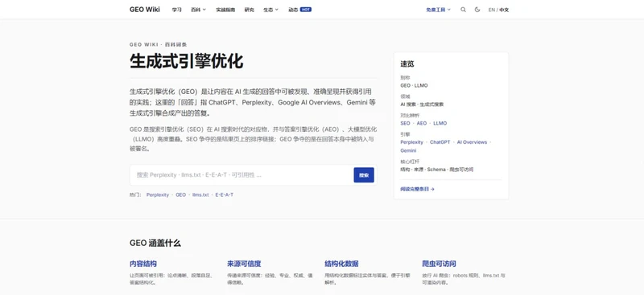644x295 pixels.
Task: Open the 动态 nav item marked HOT
Action: click(299, 10)
